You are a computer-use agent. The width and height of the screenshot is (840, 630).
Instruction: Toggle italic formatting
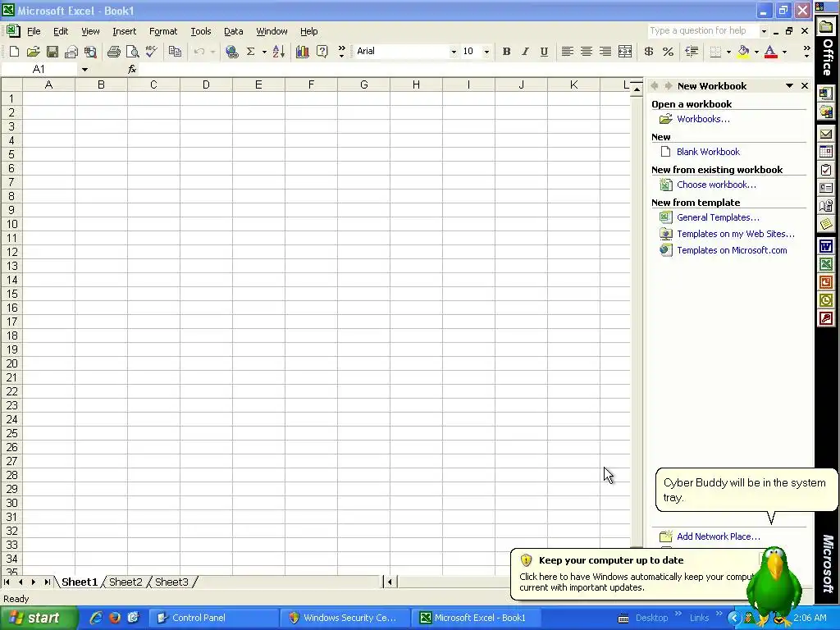click(525, 52)
